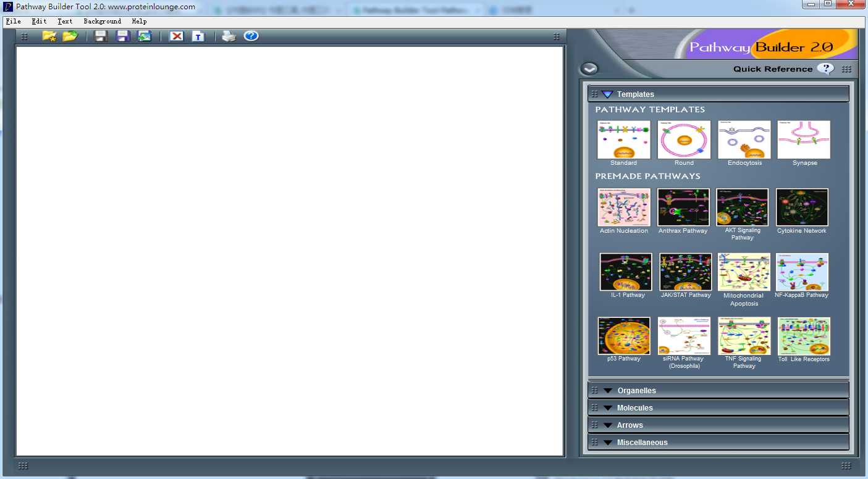Select the Round pathway template
868x479 pixels.
point(684,140)
